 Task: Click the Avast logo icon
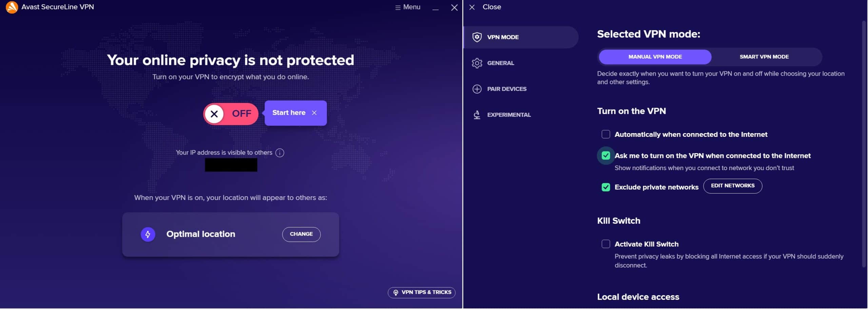pyautogui.click(x=12, y=7)
